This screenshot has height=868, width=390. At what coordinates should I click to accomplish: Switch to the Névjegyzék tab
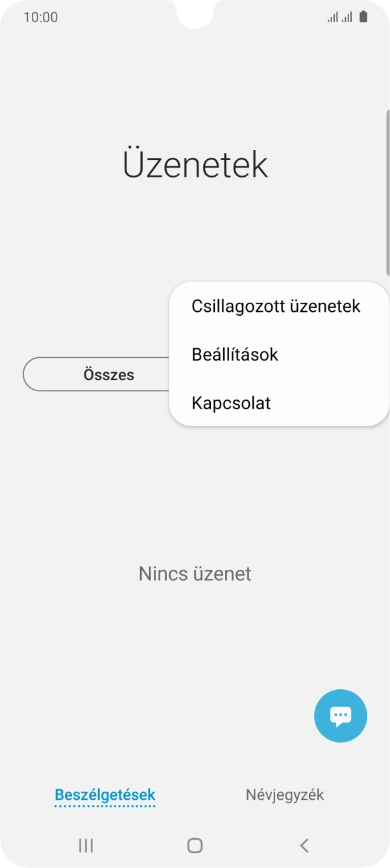click(x=283, y=794)
